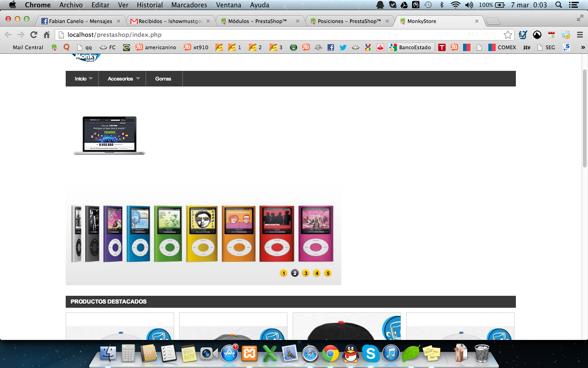Open the browser home page icon
This screenshot has height=368, width=588.
[46, 34]
